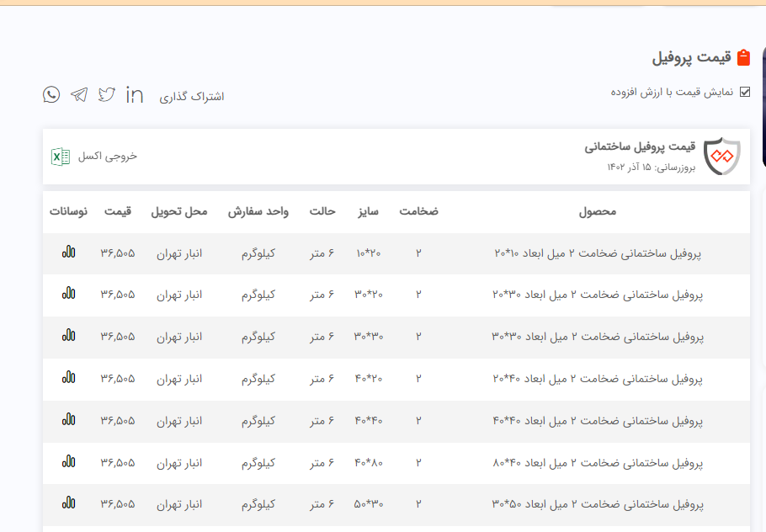Open fluctuations chart for profile 20*40
This screenshot has height=532, width=766.
pyautogui.click(x=68, y=378)
